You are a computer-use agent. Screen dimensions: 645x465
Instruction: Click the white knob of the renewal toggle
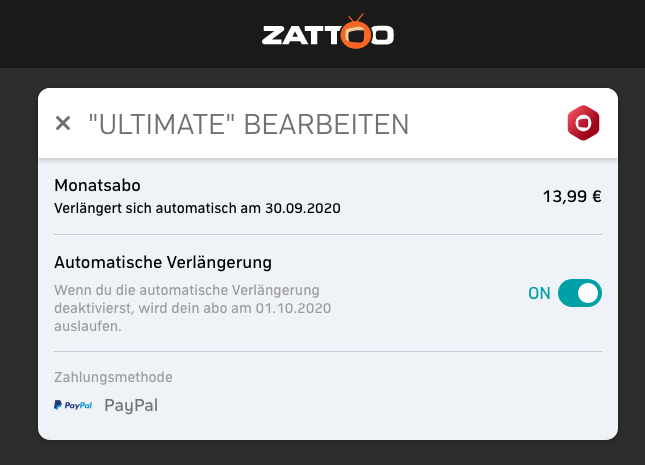coord(588,293)
